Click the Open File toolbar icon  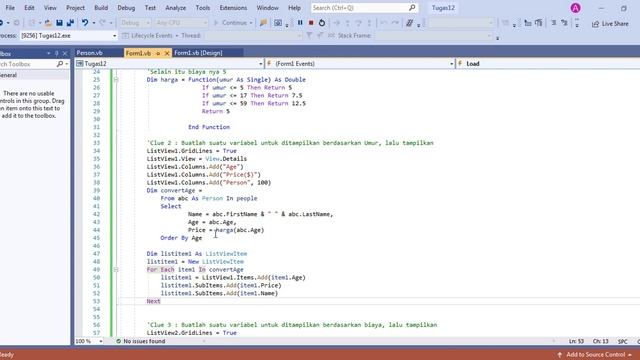tap(48, 23)
